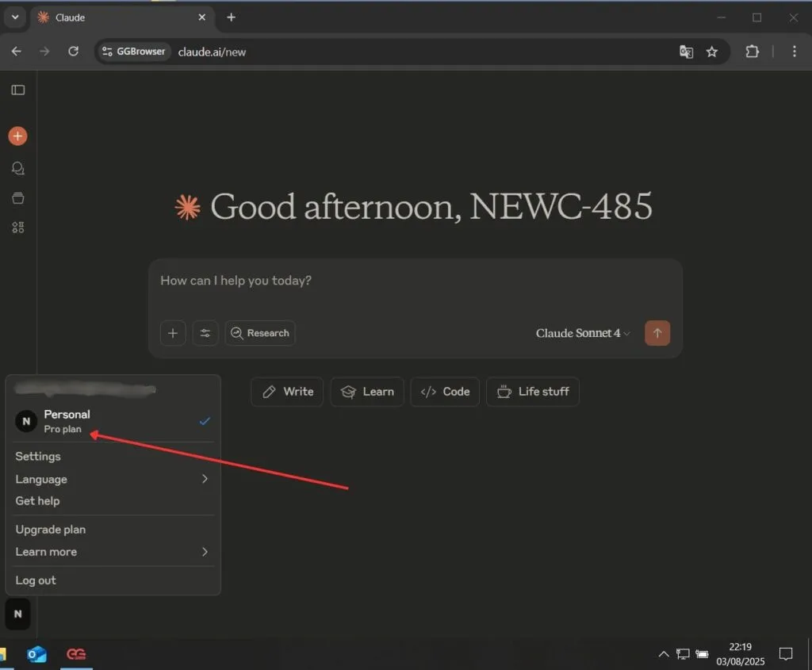Viewport: 812px width, 670px height.
Task: Choose the Write suggestion chip
Action: (x=287, y=392)
